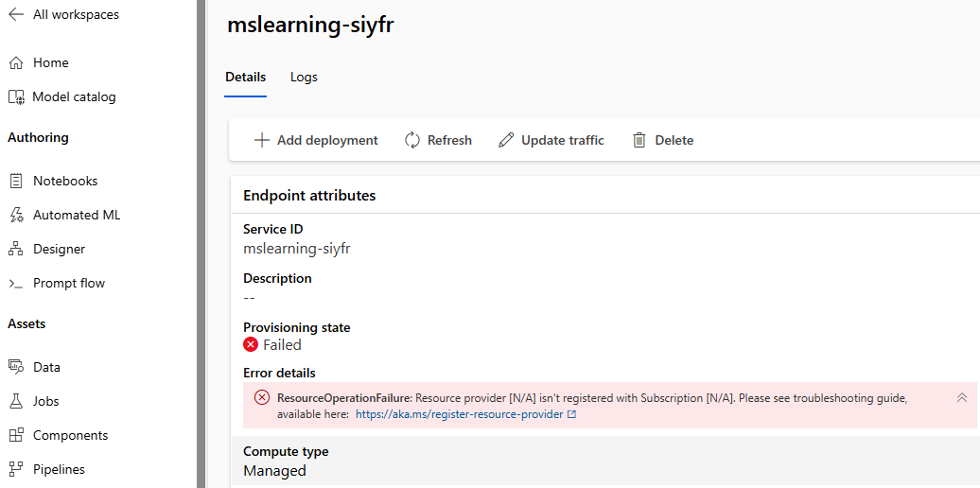Click the Error details label
Screen dimensions: 980x488
(x=279, y=373)
